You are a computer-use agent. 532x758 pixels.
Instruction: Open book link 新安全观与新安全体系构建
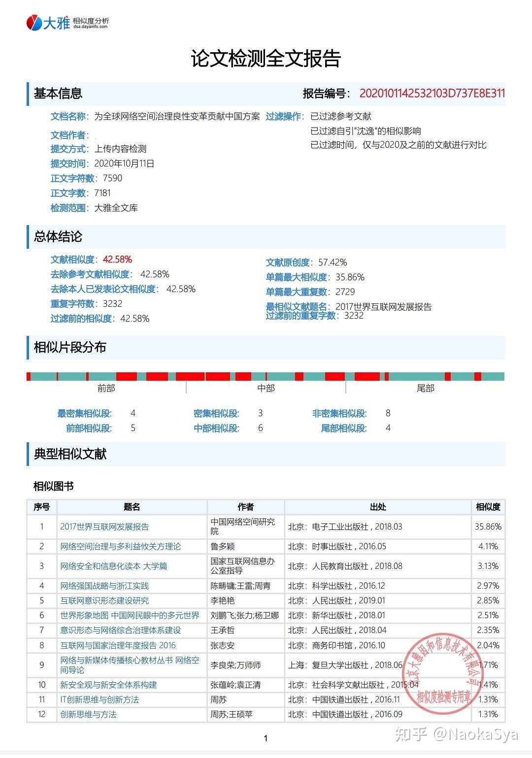point(108,685)
